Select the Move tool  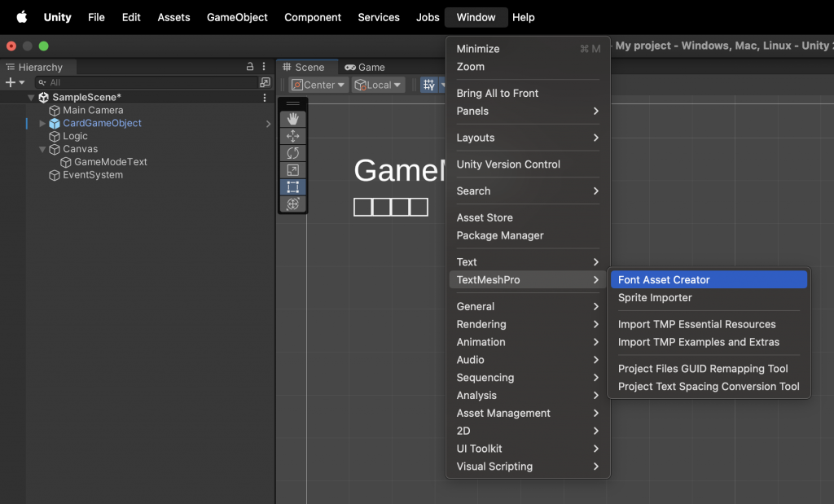click(292, 136)
